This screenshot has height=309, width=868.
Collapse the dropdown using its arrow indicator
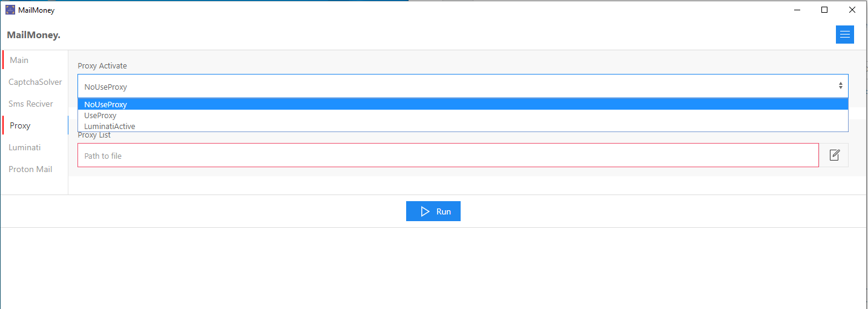841,86
